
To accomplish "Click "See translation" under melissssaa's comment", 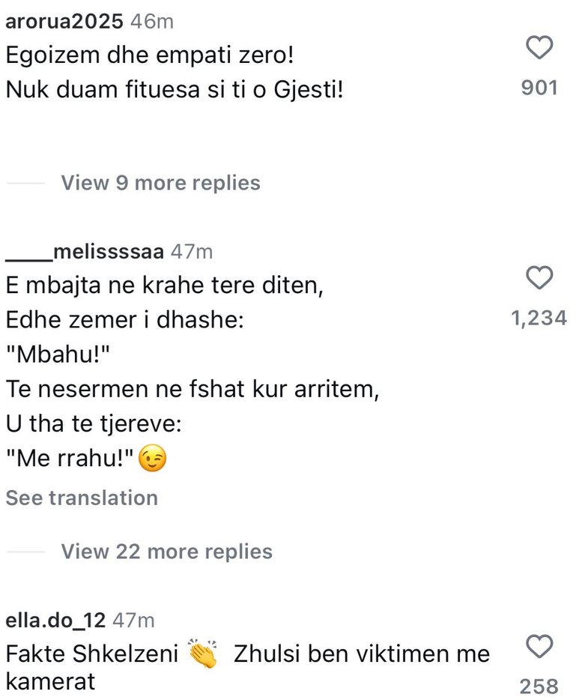I will [82, 498].
